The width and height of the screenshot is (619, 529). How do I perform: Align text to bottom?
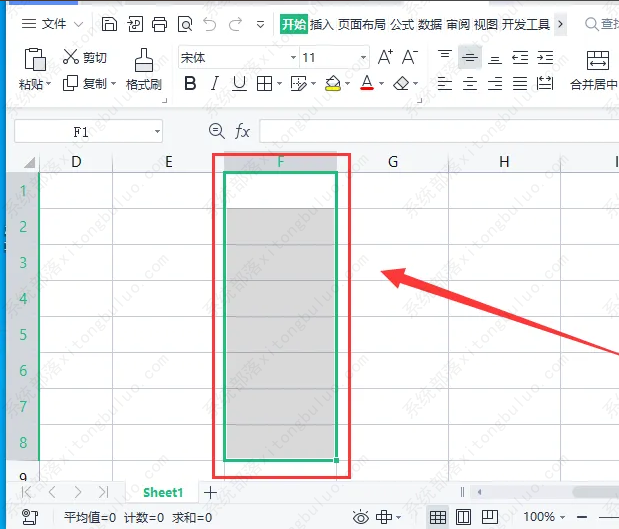coord(495,58)
